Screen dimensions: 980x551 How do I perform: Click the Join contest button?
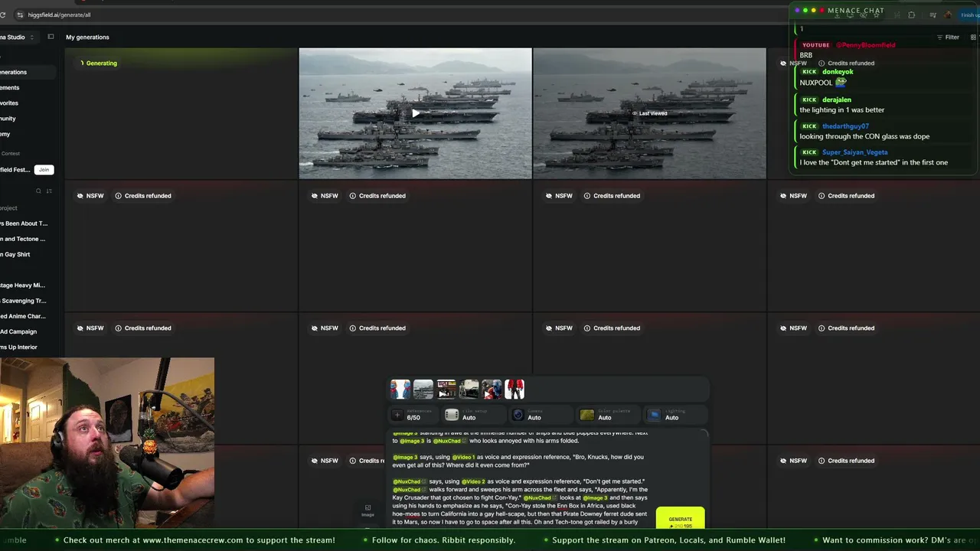[44, 170]
